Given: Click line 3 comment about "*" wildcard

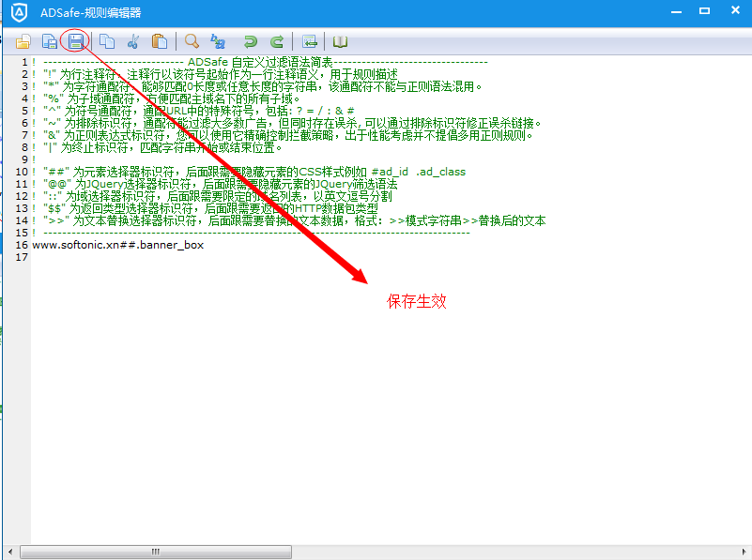Looking at the screenshot, I should (x=257, y=86).
